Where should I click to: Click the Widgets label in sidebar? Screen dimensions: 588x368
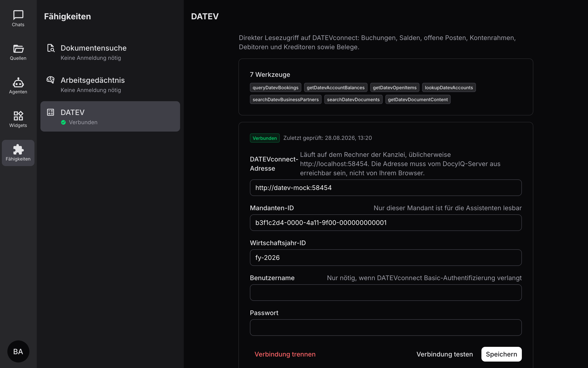click(18, 125)
